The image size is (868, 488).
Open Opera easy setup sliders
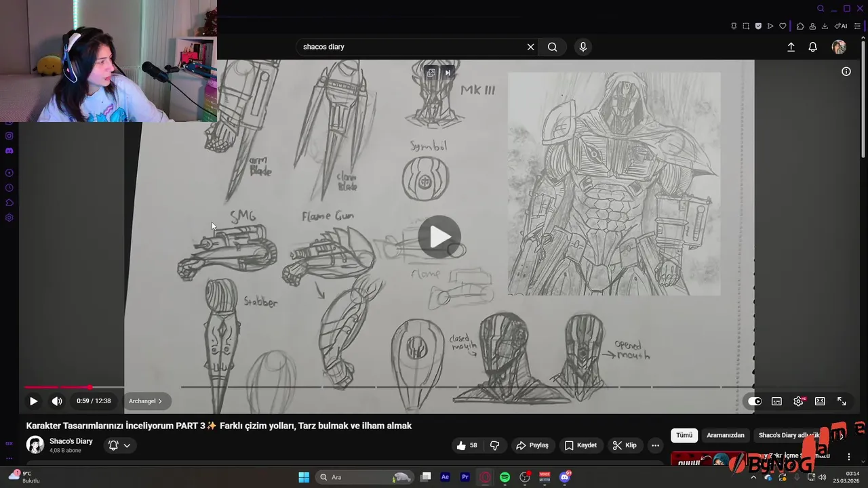pos(857,26)
